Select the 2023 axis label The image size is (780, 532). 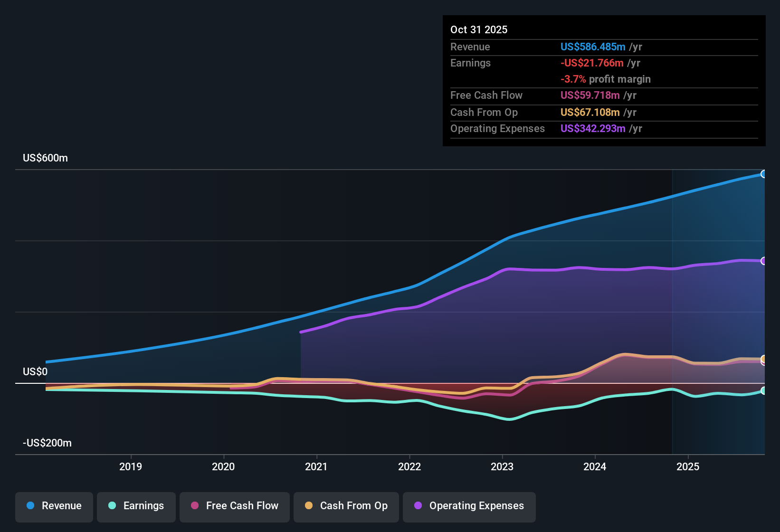coord(503,466)
